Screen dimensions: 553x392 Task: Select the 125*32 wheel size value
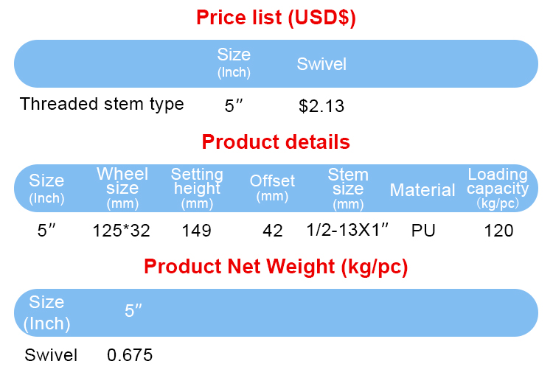(x=122, y=231)
